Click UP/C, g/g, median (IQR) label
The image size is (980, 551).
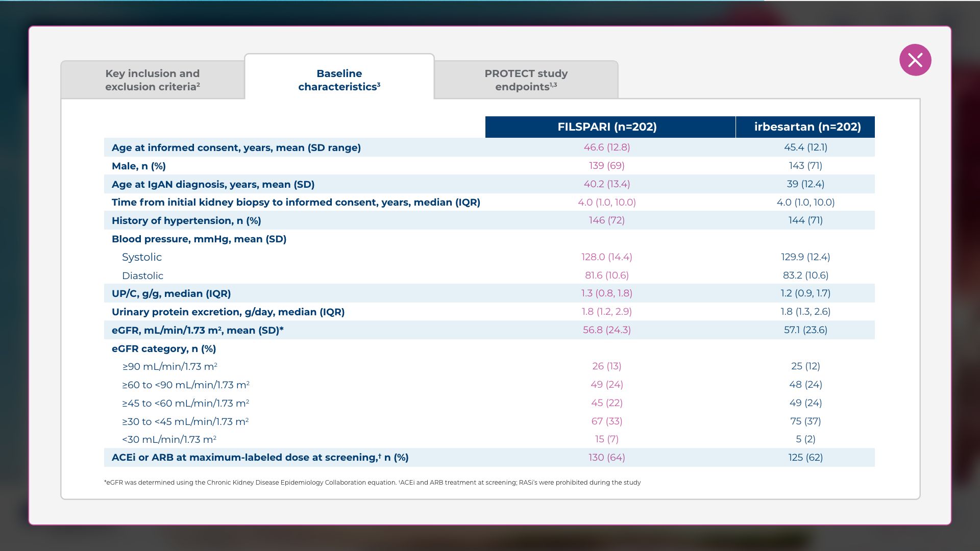point(171,294)
